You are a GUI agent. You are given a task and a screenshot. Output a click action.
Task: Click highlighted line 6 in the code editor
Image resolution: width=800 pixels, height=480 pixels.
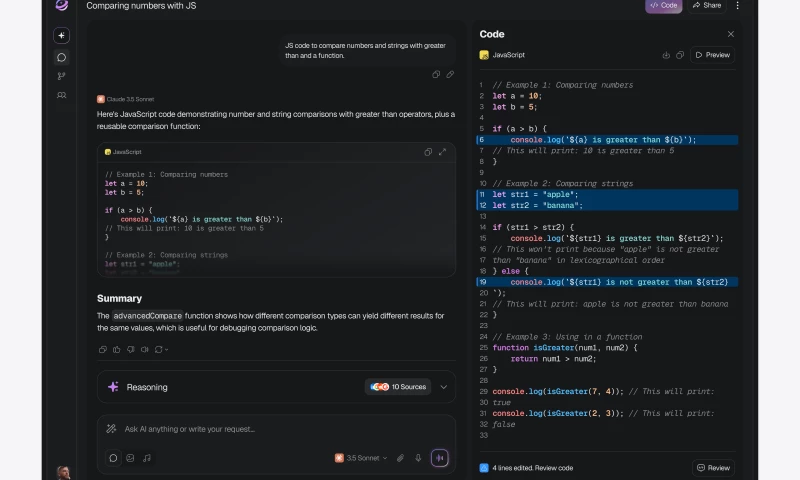tap(607, 140)
